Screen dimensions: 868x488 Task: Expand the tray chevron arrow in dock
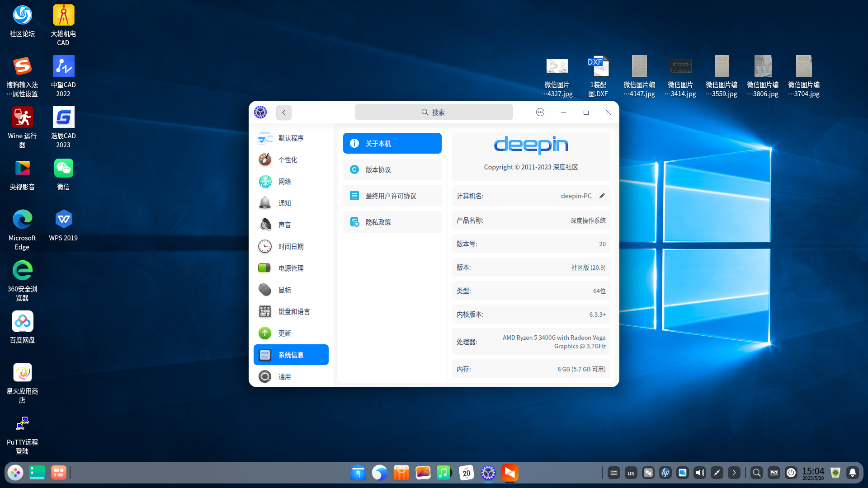(x=734, y=473)
